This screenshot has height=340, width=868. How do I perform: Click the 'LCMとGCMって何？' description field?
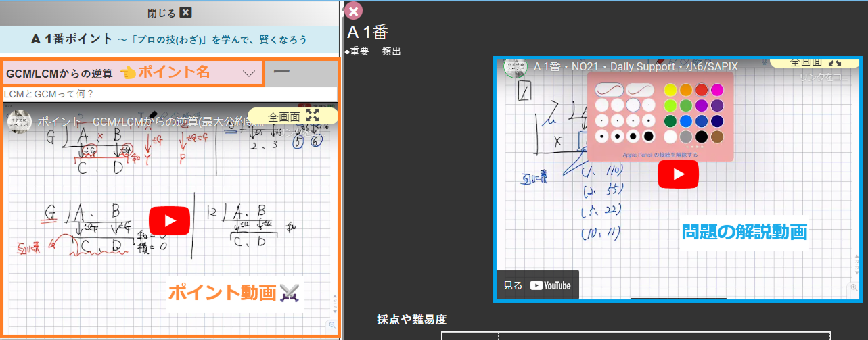click(169, 94)
